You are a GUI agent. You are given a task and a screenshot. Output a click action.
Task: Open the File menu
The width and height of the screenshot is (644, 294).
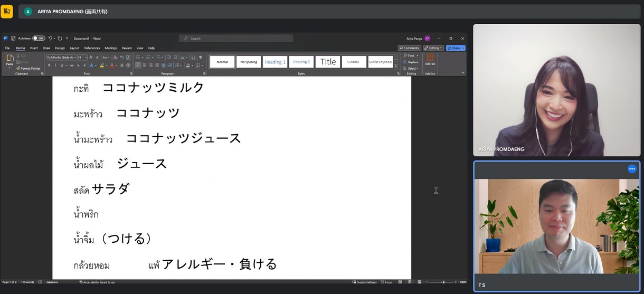[7, 48]
